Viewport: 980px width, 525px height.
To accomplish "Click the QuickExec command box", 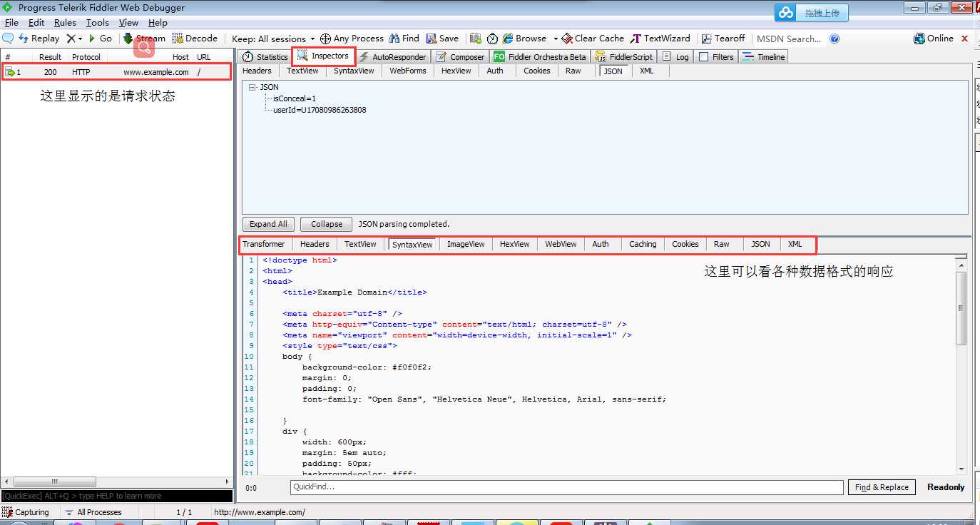I will (x=117, y=496).
